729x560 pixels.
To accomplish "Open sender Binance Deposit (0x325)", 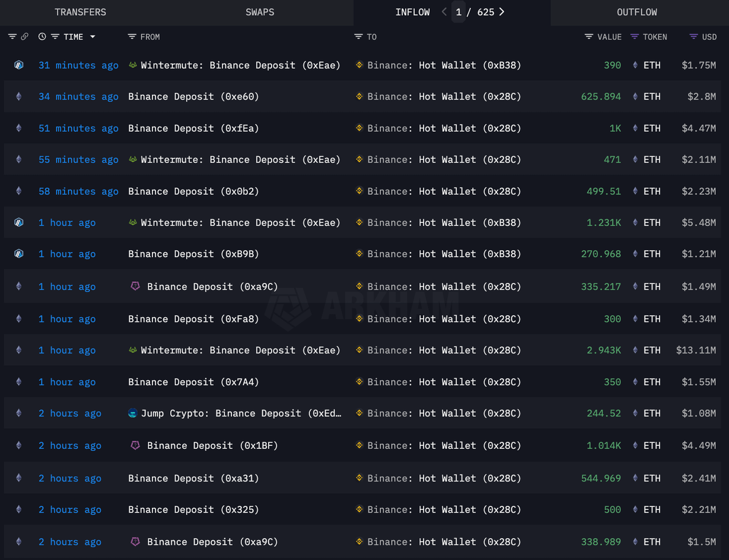I will click(x=194, y=510).
